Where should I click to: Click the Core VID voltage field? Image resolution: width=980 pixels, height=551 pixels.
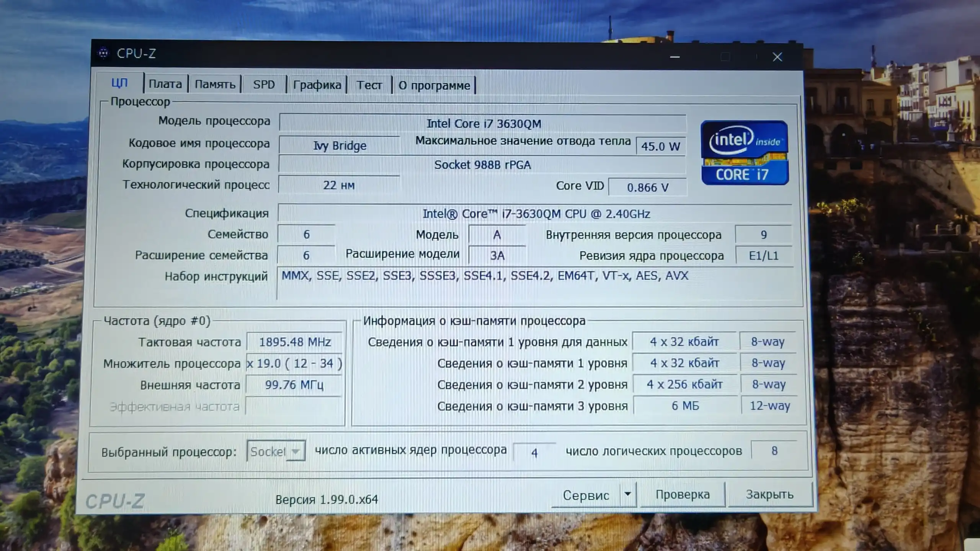click(647, 187)
